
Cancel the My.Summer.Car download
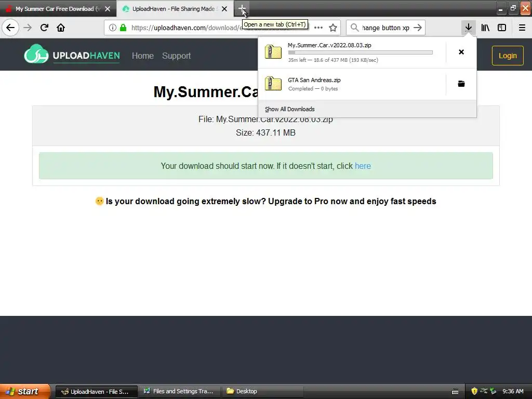pyautogui.click(x=461, y=52)
